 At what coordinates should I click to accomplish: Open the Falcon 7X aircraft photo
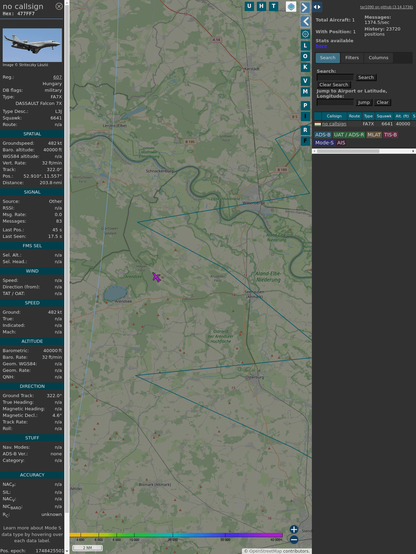tap(32, 45)
